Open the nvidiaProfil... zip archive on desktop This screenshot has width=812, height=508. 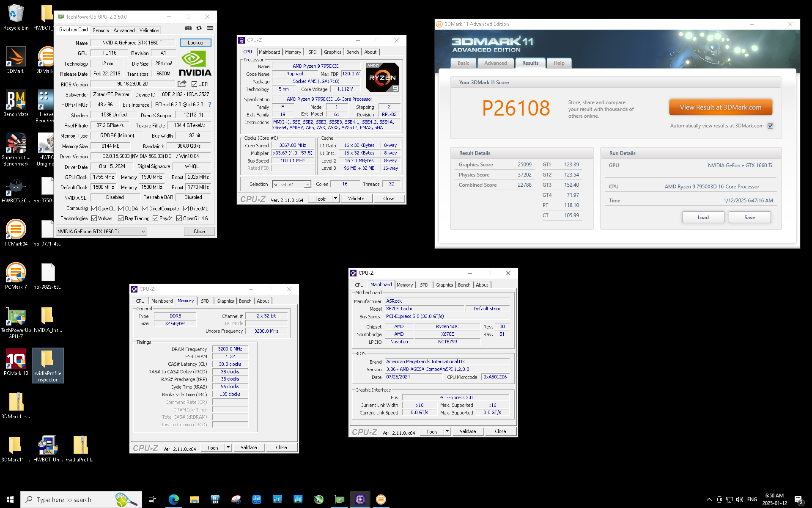coord(80,449)
